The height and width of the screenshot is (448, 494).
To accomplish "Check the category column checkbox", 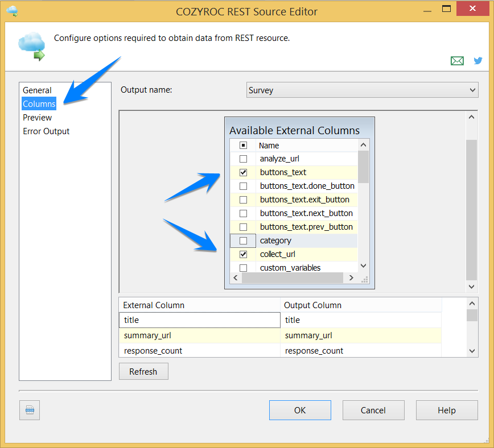I will tap(243, 240).
